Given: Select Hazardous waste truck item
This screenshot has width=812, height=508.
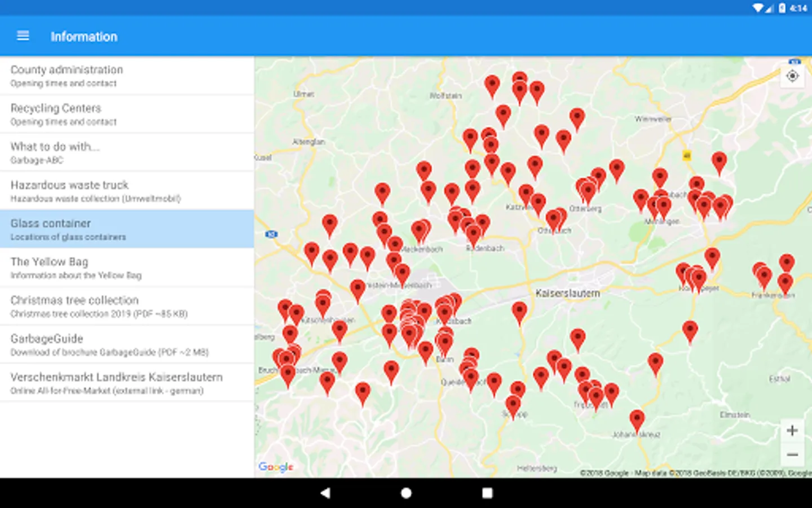Looking at the screenshot, I should (x=127, y=191).
